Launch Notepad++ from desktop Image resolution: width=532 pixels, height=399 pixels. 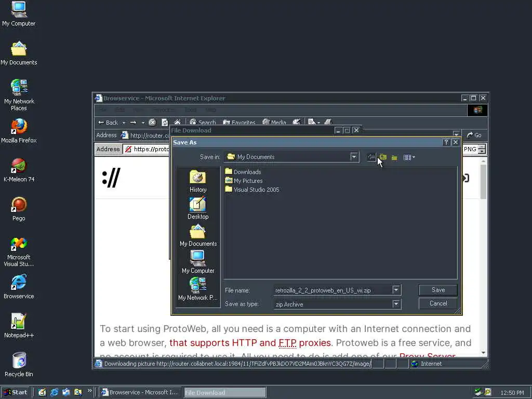(19, 326)
